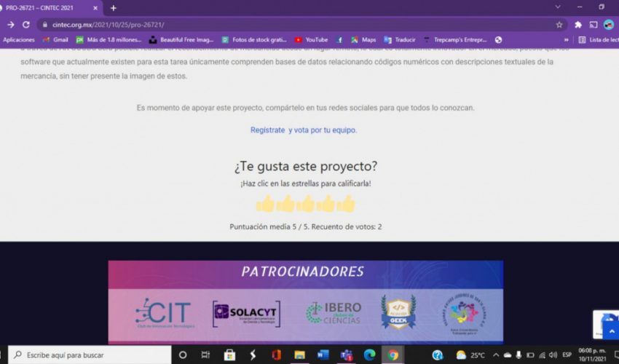Viewport: 619px width, 364px height.
Task: Click the scroll-to-top arrow button
Action: (612, 331)
